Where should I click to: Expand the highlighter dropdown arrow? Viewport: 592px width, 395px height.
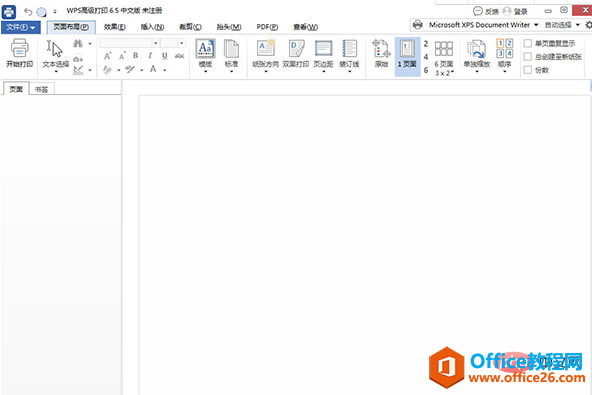coord(142,70)
